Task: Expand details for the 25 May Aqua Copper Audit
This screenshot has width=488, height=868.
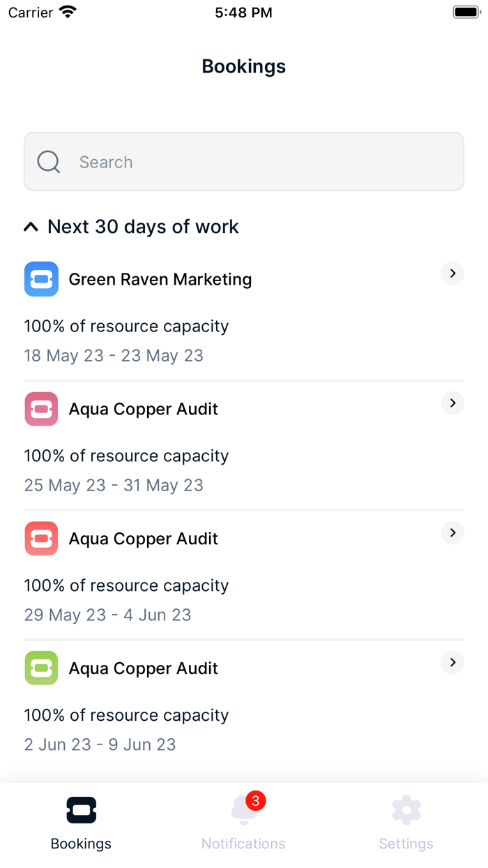Action: [x=452, y=403]
